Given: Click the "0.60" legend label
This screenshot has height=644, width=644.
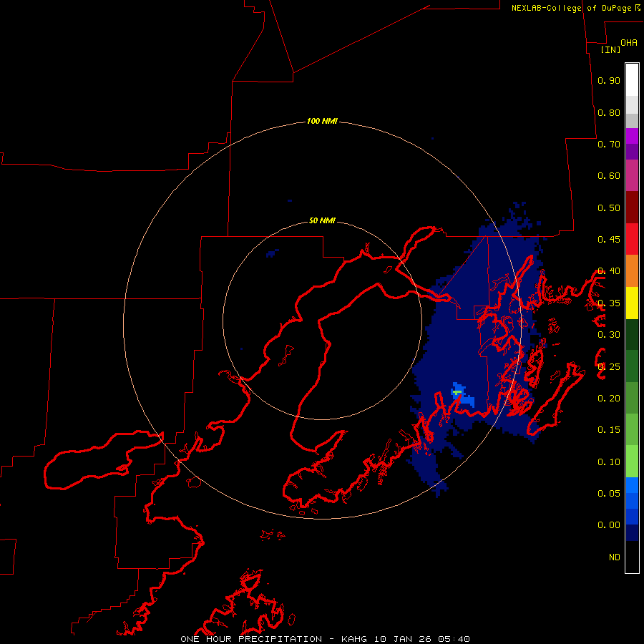Looking at the screenshot, I should [x=609, y=176].
